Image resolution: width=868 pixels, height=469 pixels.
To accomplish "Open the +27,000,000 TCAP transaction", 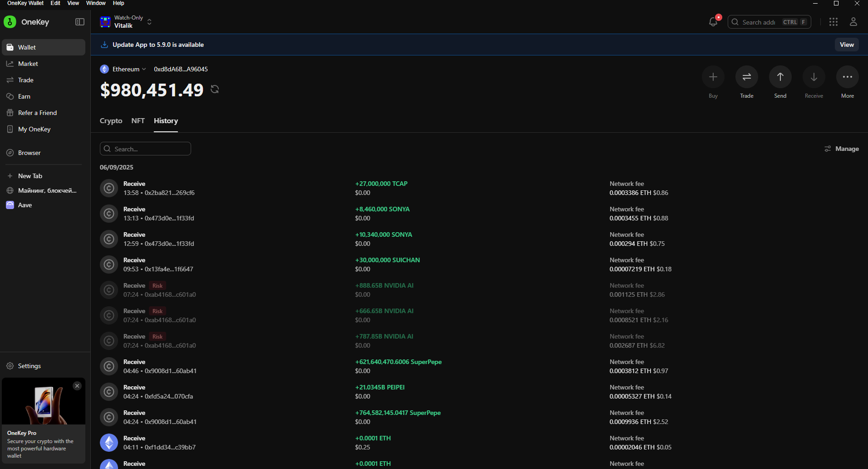I will [479, 188].
